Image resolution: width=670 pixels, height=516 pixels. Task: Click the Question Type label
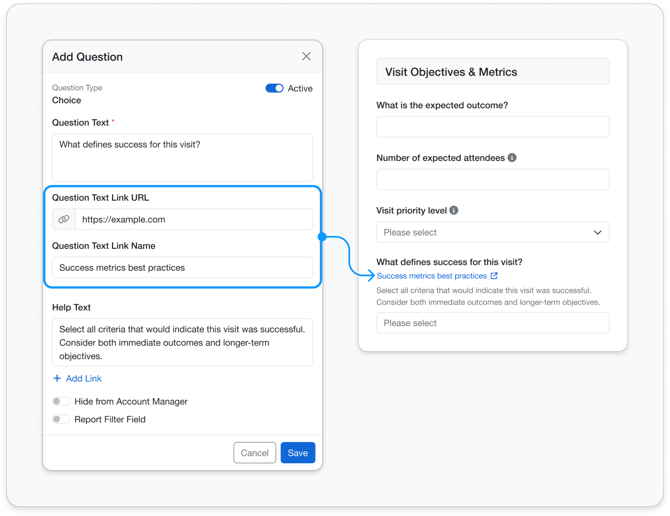pos(77,88)
